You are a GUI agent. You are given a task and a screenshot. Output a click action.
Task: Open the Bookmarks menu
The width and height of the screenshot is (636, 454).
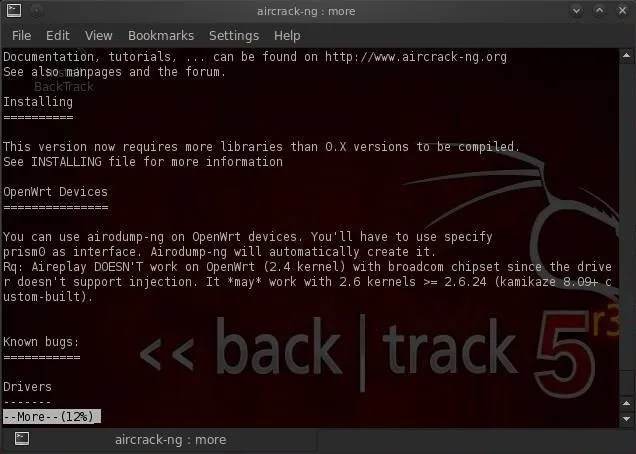161,36
